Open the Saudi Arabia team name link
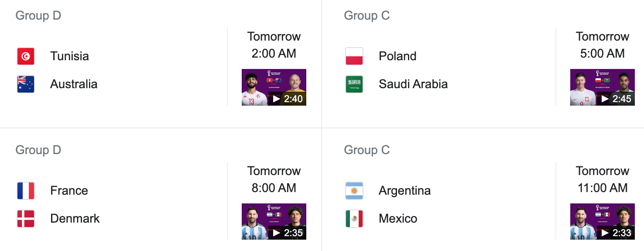Image resolution: width=644 pixels, height=251 pixels. 413,84
